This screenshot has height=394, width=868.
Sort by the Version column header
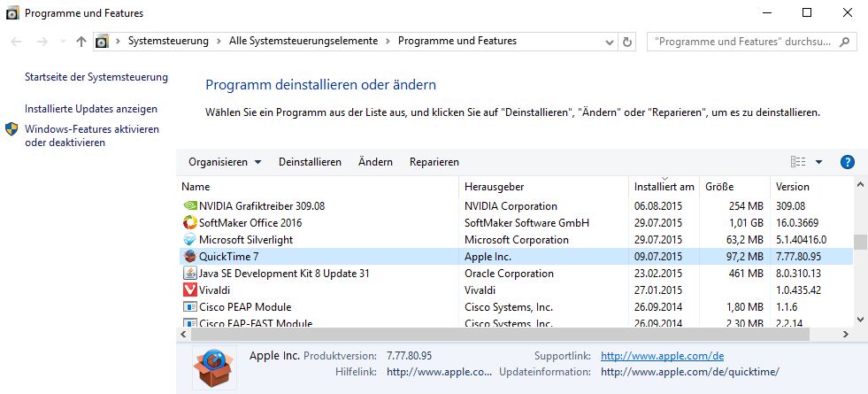coord(811,187)
